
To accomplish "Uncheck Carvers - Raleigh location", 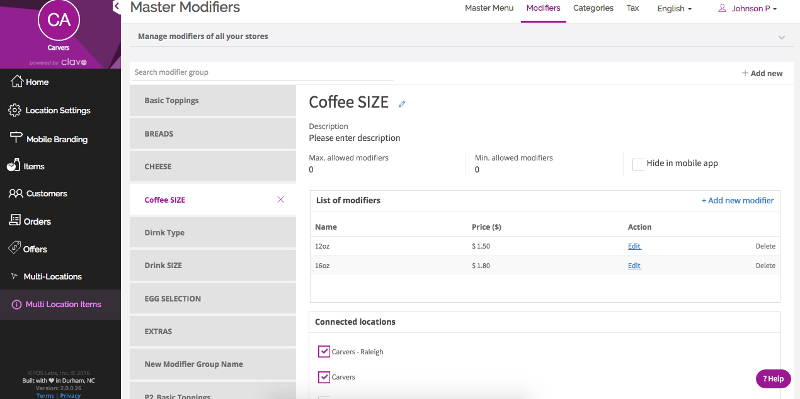I will pos(323,352).
